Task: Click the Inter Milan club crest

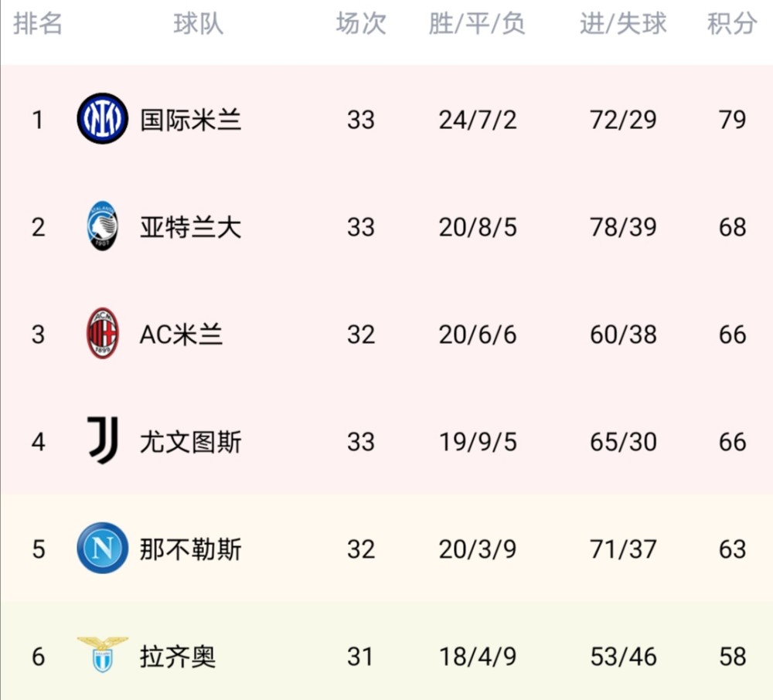Action: [103, 119]
